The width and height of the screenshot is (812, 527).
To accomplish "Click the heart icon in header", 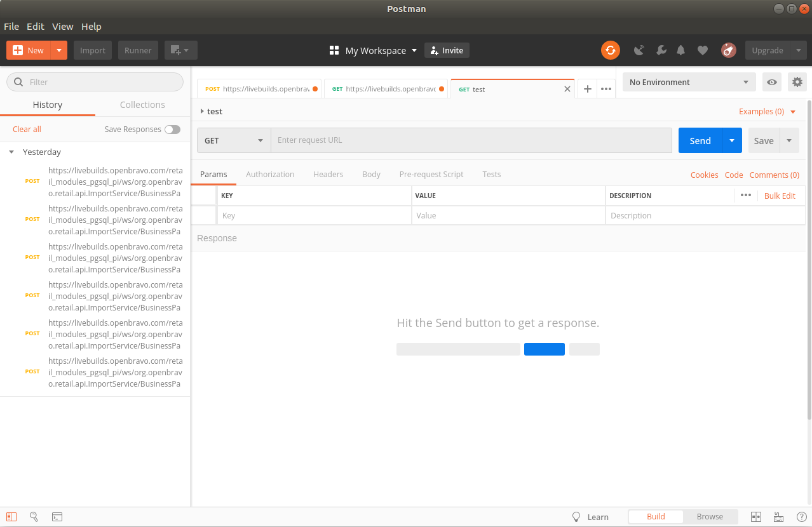I will click(702, 50).
